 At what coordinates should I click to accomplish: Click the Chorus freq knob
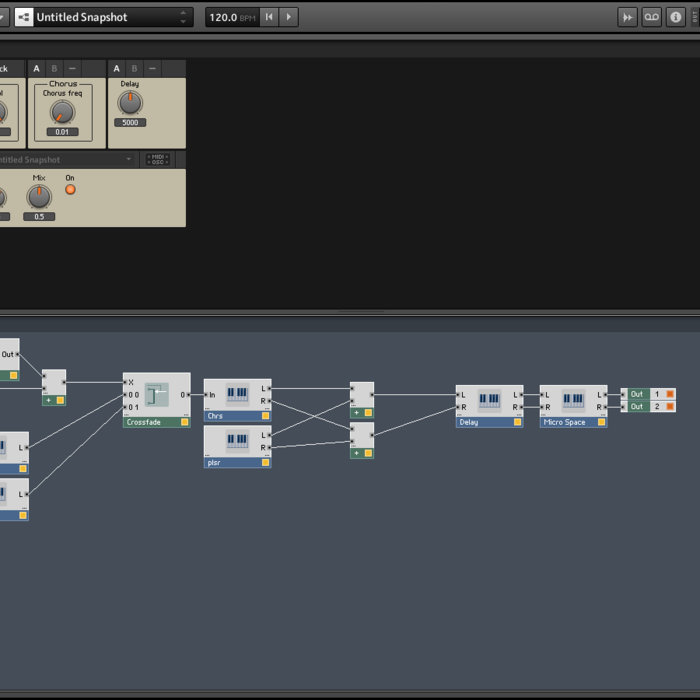point(62,111)
